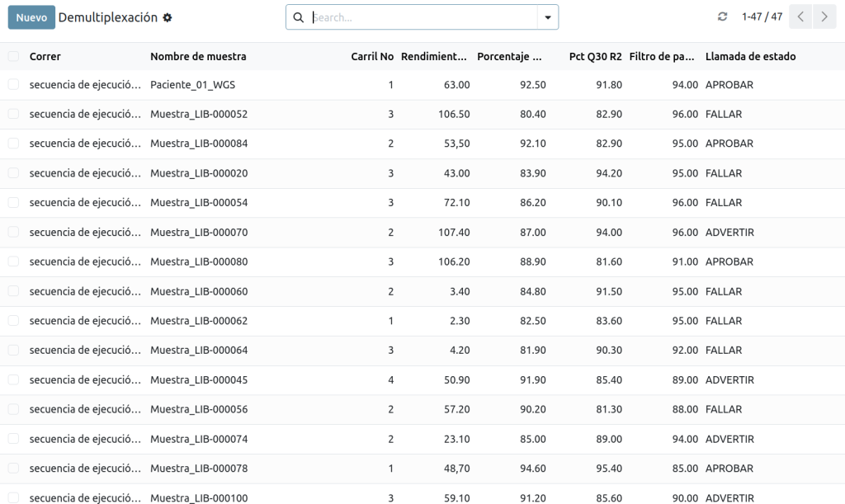Screen dimensions: 845x504
Task: Toggle the select-all checkbox in header
Action: pyautogui.click(x=13, y=56)
